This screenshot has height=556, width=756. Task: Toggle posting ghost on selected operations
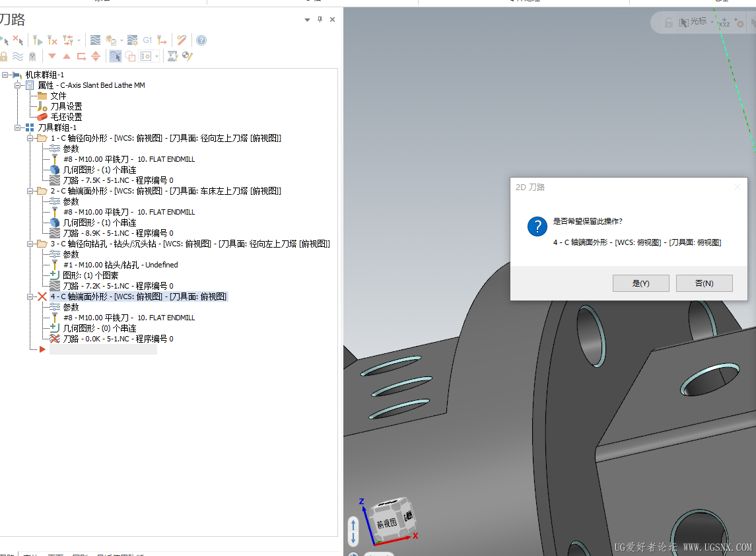click(32, 56)
